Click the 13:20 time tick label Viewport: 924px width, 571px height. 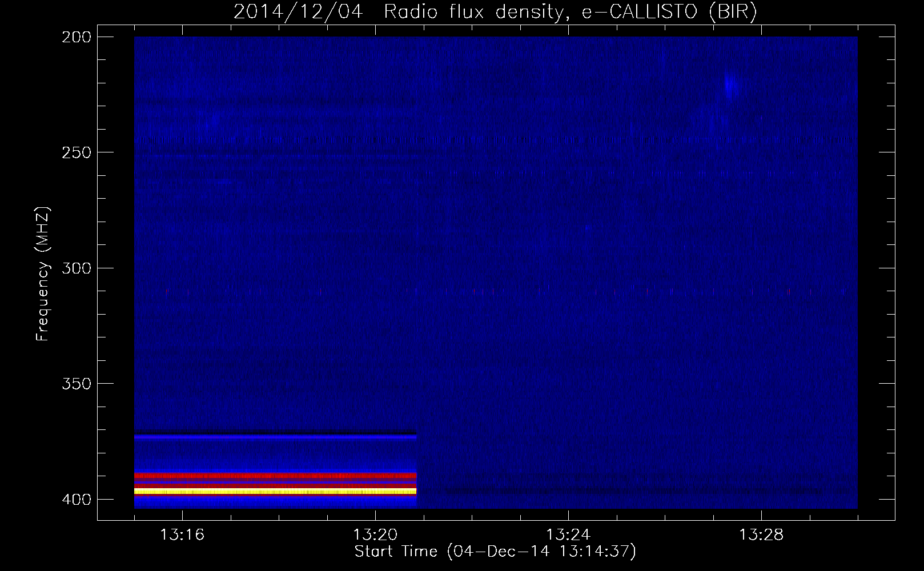point(375,535)
